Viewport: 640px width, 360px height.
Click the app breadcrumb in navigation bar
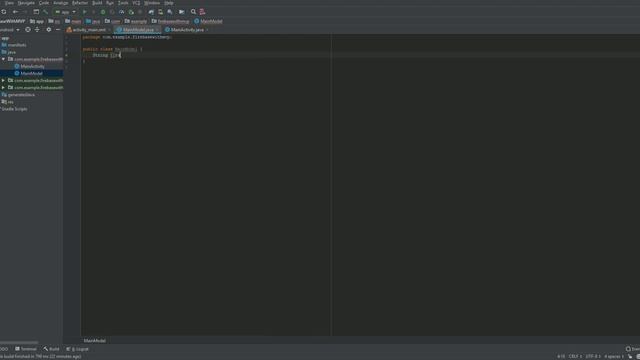pyautogui.click(x=37, y=21)
